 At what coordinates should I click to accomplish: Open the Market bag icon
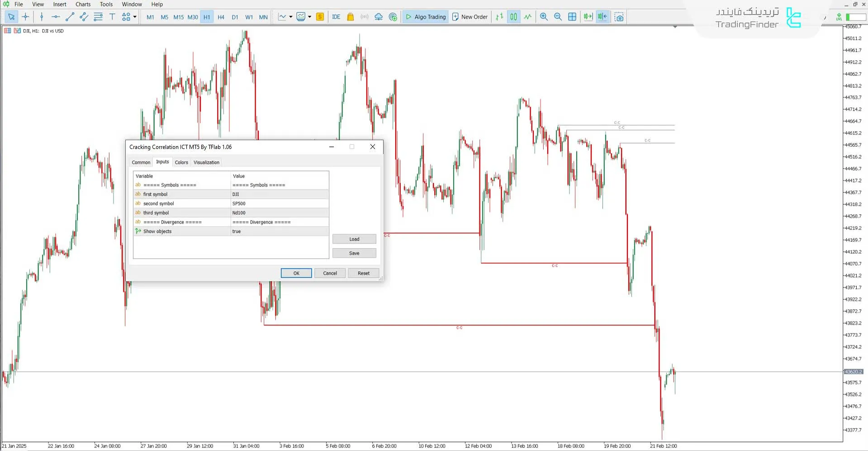click(351, 17)
